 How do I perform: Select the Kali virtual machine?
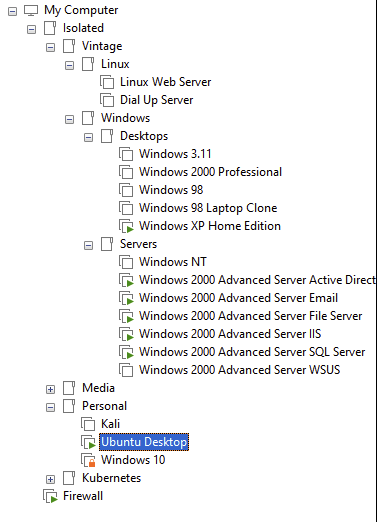click(x=110, y=424)
